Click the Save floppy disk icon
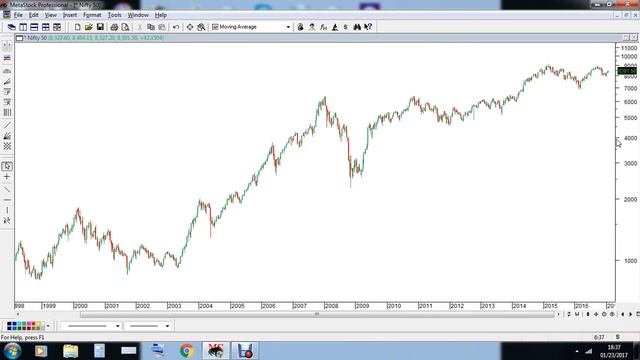The width and height of the screenshot is (640, 360). click(x=100, y=27)
